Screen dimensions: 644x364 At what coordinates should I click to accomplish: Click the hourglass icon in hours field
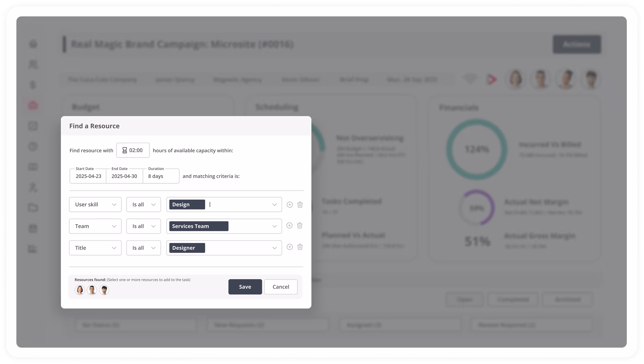(125, 150)
